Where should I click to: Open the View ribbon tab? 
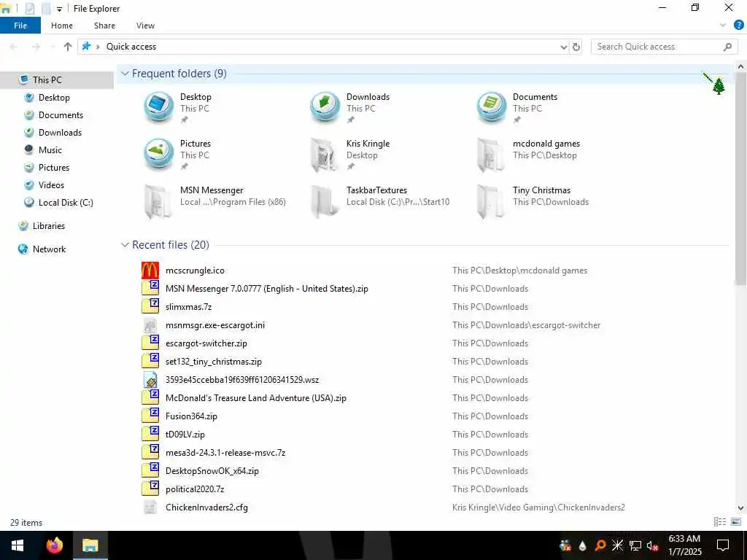click(x=145, y=26)
